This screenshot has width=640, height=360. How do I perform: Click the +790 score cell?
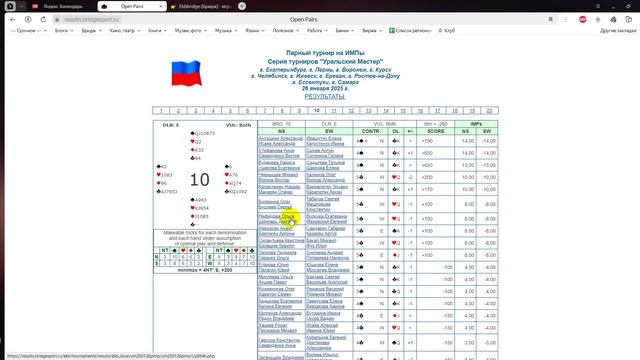click(x=436, y=141)
